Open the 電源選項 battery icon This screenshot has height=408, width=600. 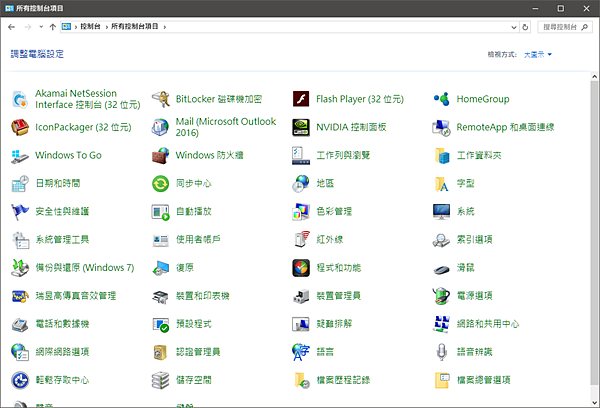coord(441,296)
